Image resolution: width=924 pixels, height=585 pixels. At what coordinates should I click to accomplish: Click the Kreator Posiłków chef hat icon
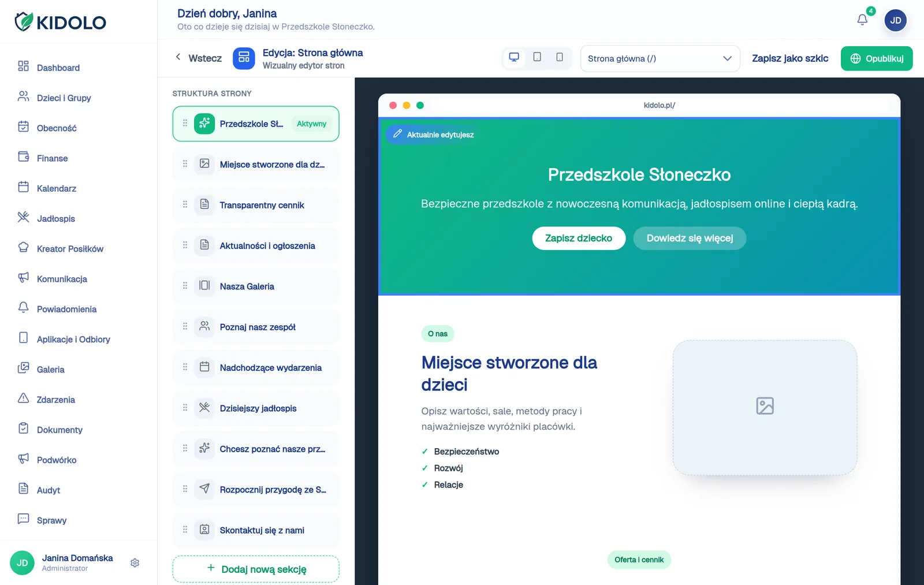tap(23, 247)
